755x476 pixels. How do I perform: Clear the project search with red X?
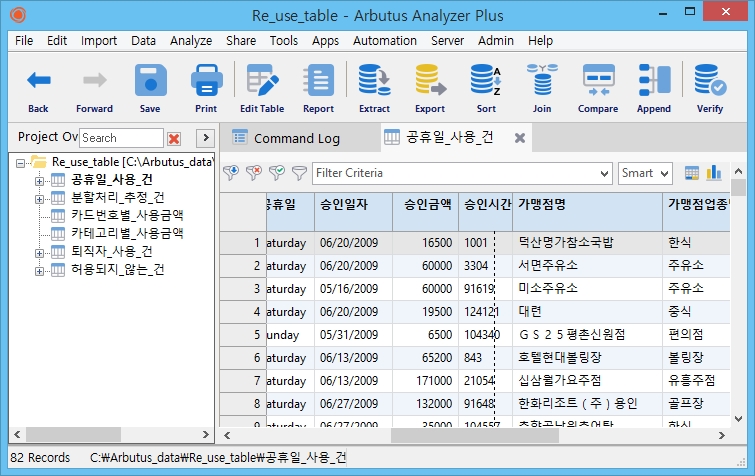174,139
